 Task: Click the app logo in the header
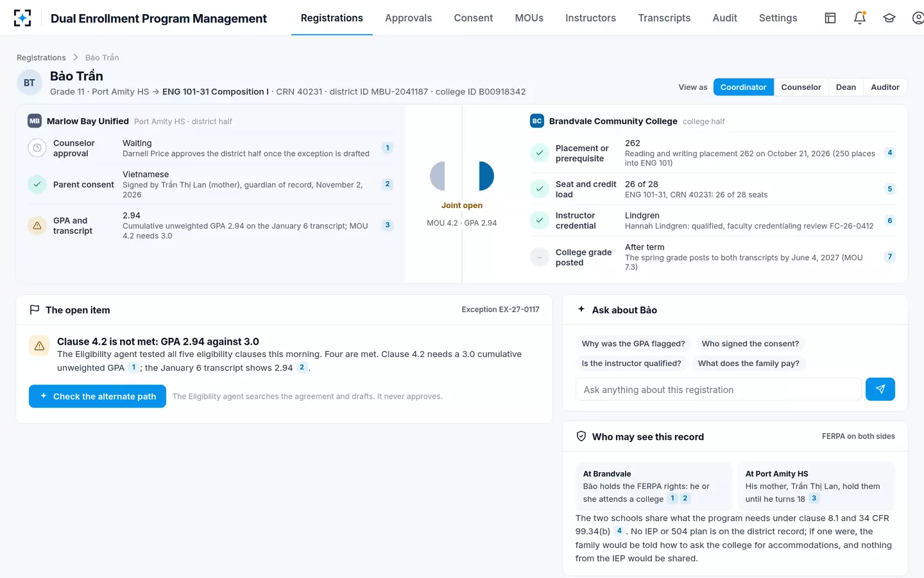[x=22, y=18]
